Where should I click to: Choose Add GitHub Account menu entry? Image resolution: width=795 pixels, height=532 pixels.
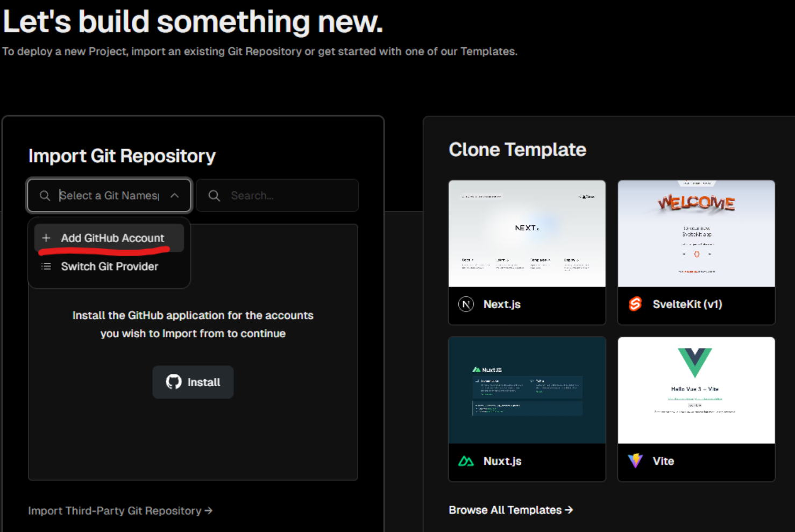(109, 238)
